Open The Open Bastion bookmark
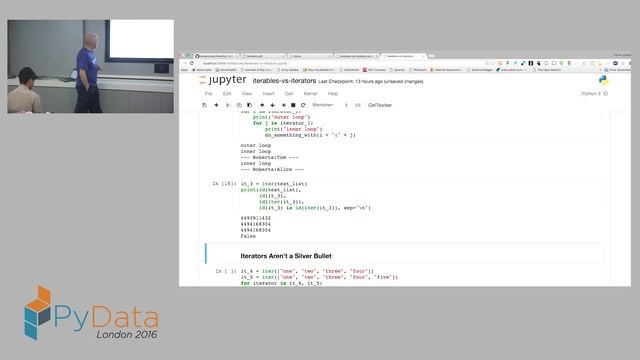This screenshot has width=640, height=360. point(547,70)
